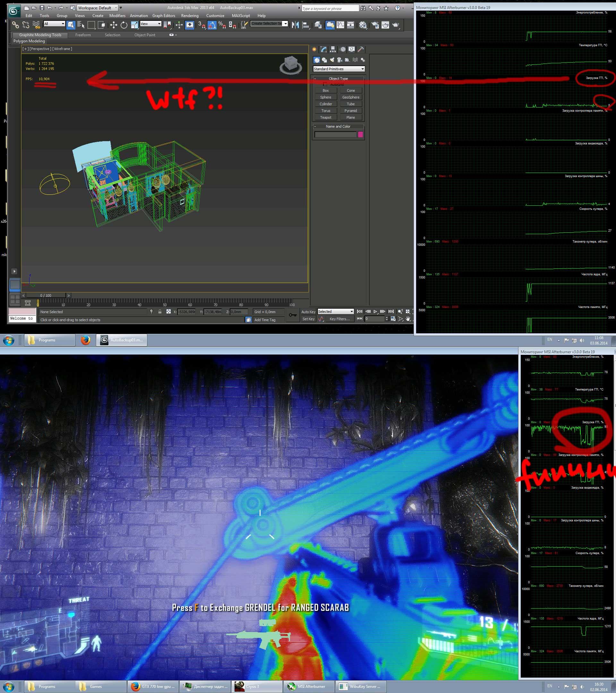Open the All selection filter dropdown

click(x=54, y=24)
